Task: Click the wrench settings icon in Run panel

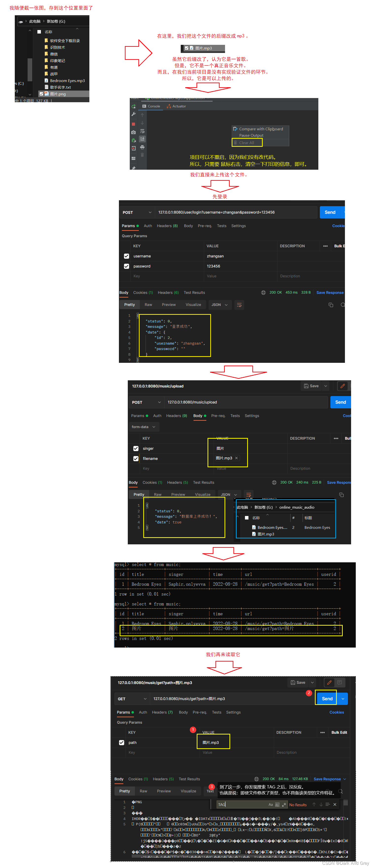Action: coord(133,115)
